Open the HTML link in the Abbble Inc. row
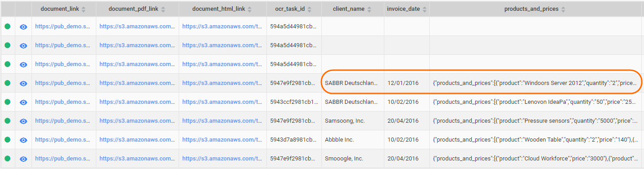The width and height of the screenshot is (644, 169). [x=222, y=140]
